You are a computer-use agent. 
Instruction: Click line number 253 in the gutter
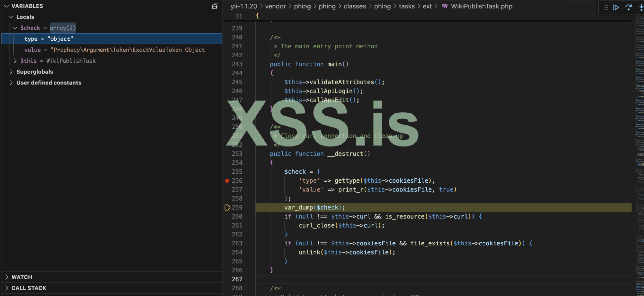pos(237,154)
